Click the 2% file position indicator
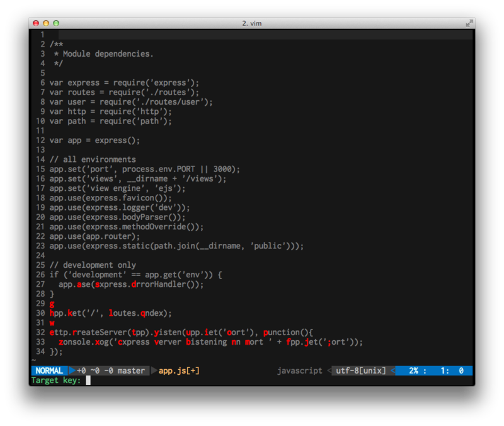This screenshot has height=426, width=504. click(413, 371)
